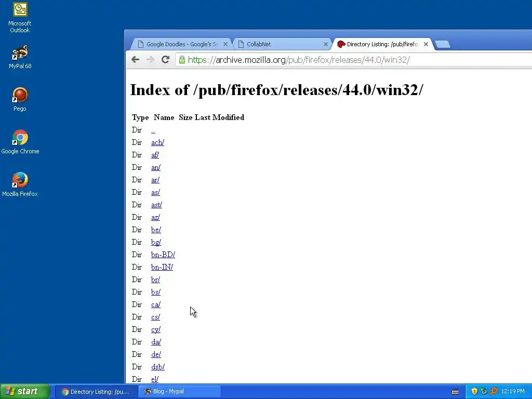This screenshot has height=399, width=532.
Task: Click the network connection tray icon
Action: pyautogui.click(x=484, y=391)
